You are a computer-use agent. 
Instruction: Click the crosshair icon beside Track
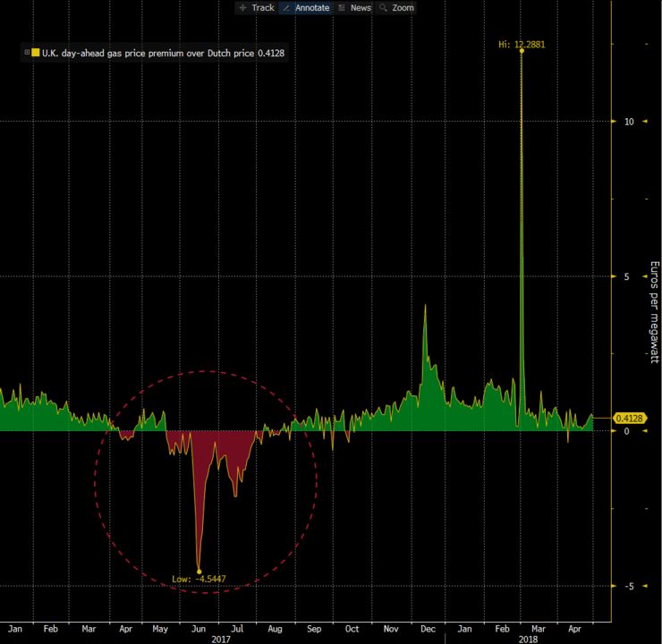click(x=242, y=7)
